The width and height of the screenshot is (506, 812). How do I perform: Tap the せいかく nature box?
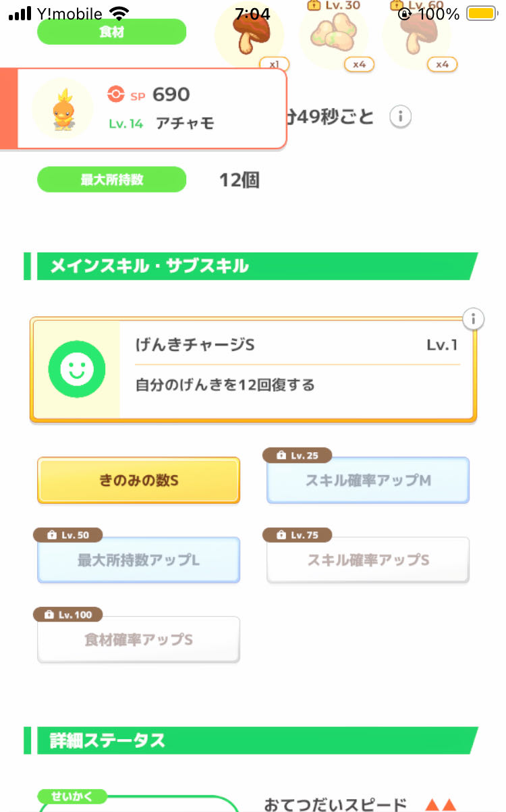(x=138, y=803)
